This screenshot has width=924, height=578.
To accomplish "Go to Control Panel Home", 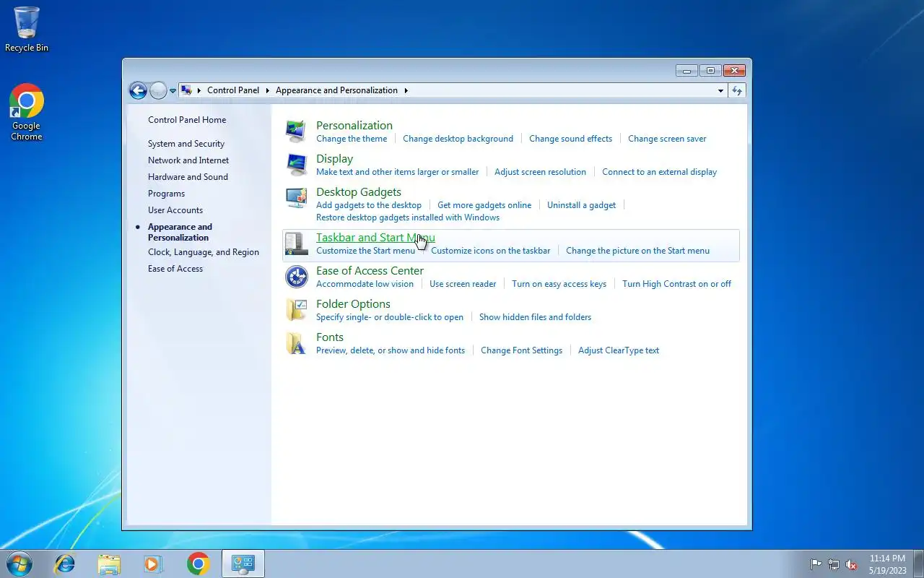I will tap(187, 120).
